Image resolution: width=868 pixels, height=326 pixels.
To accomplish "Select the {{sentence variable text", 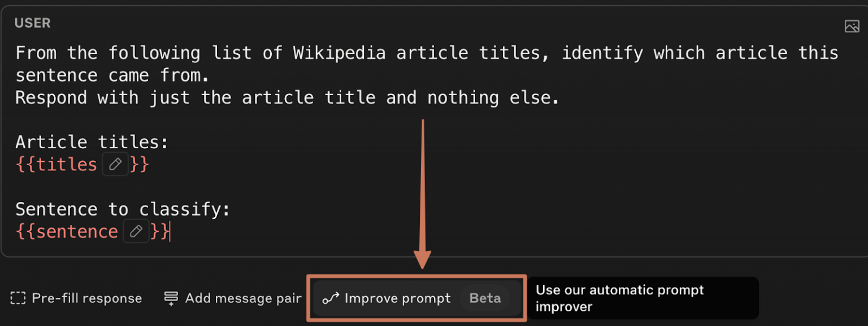I will (67, 231).
